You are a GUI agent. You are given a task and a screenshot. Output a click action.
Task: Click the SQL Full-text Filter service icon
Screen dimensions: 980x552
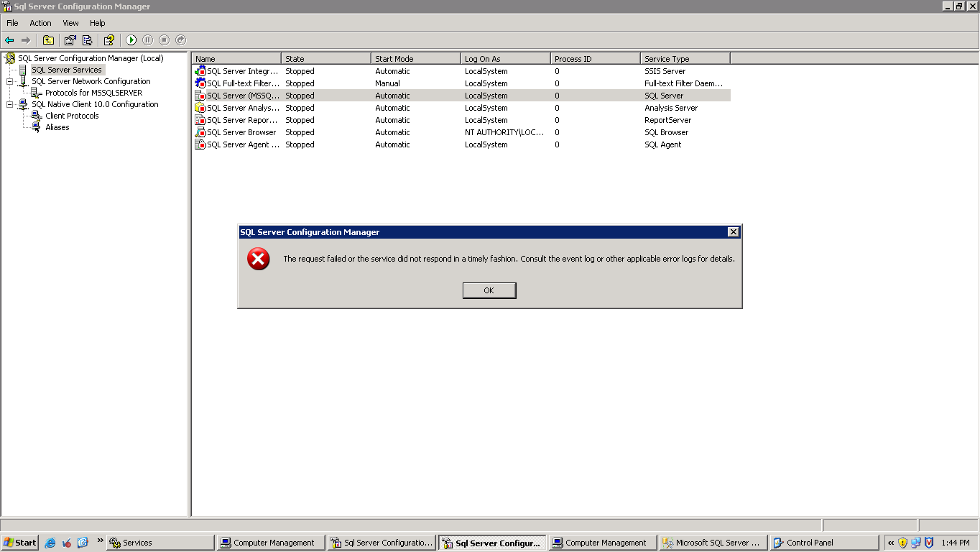pyautogui.click(x=200, y=83)
